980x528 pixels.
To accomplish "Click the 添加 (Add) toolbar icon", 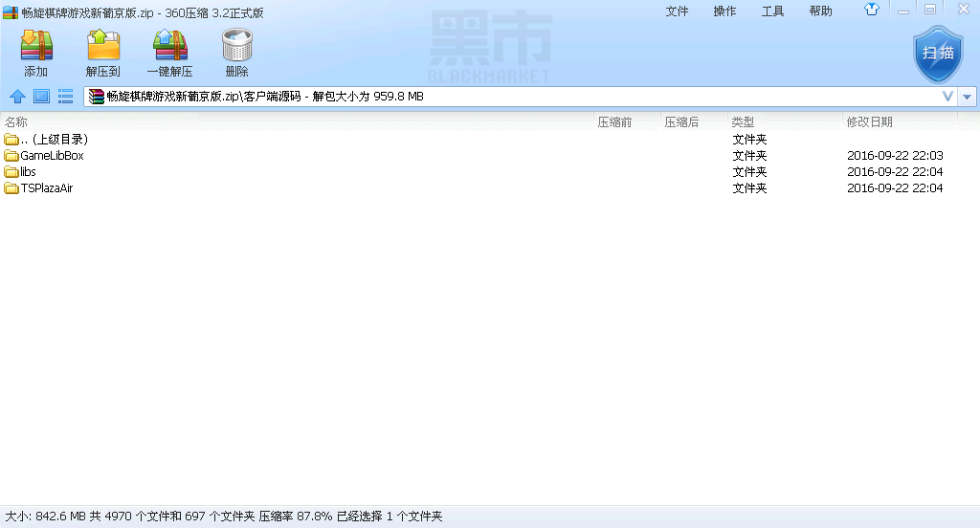I will click(36, 46).
